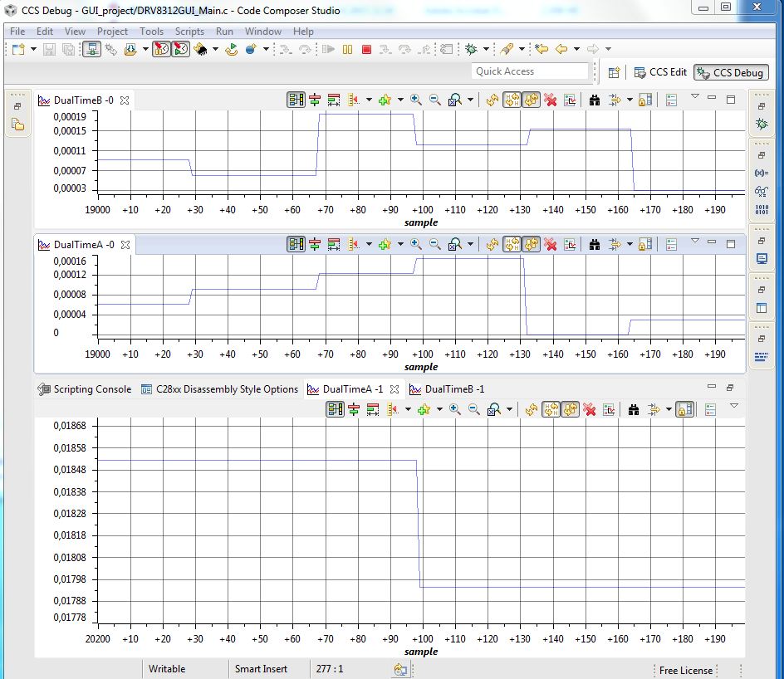Click the New project toolbar icon
The image size is (784, 679).
tap(18, 49)
